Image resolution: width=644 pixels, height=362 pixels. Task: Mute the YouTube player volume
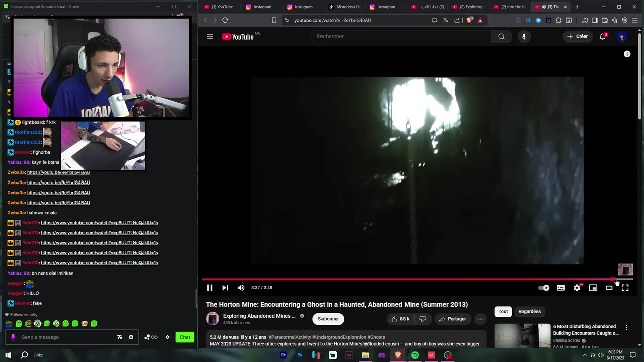point(241,288)
